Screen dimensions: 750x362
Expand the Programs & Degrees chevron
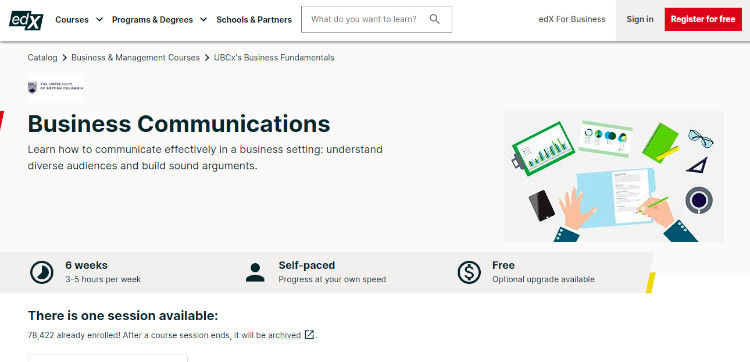[203, 20]
